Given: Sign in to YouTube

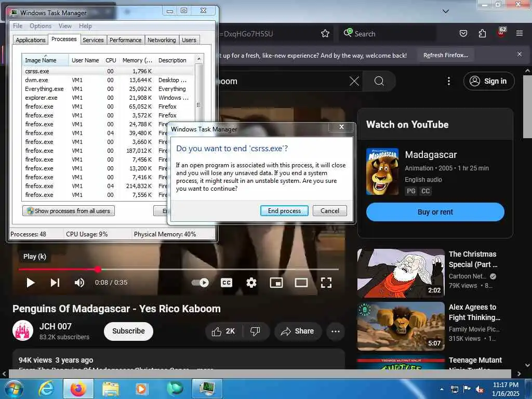Looking at the screenshot, I should [488, 81].
